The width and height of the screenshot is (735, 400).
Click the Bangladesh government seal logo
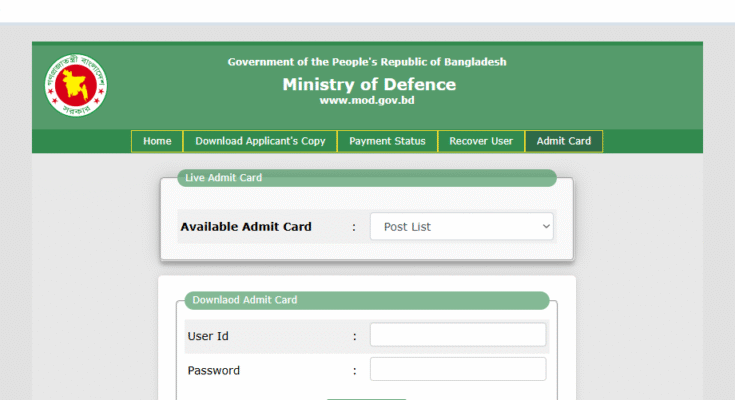click(75, 85)
